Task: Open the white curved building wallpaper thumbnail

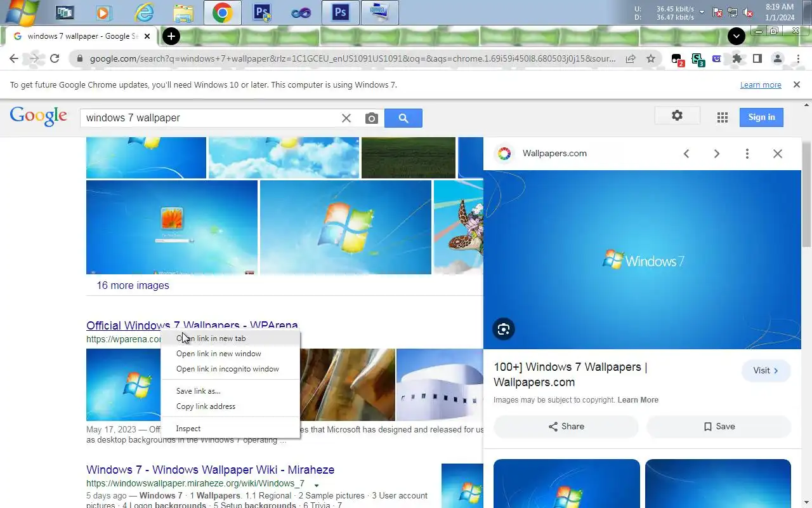Action: click(x=440, y=385)
